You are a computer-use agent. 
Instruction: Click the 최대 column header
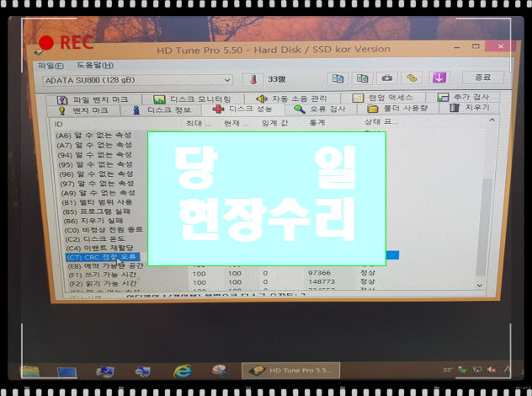click(x=198, y=123)
